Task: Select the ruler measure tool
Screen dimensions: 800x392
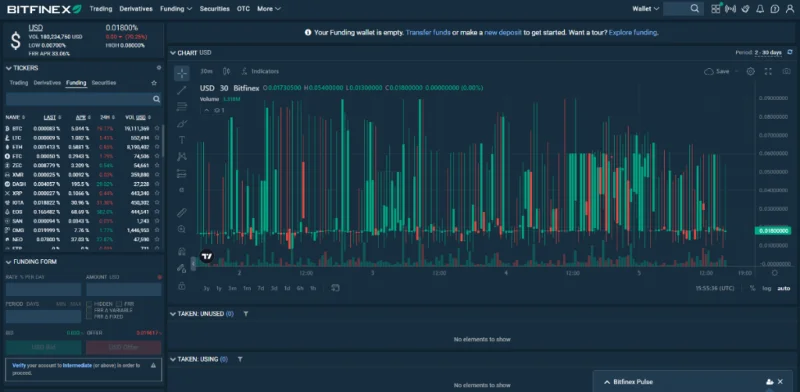Action: (x=182, y=212)
